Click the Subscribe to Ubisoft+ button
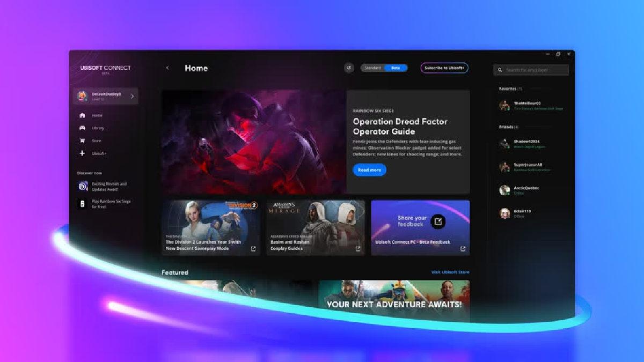644x362 pixels. pos(444,68)
